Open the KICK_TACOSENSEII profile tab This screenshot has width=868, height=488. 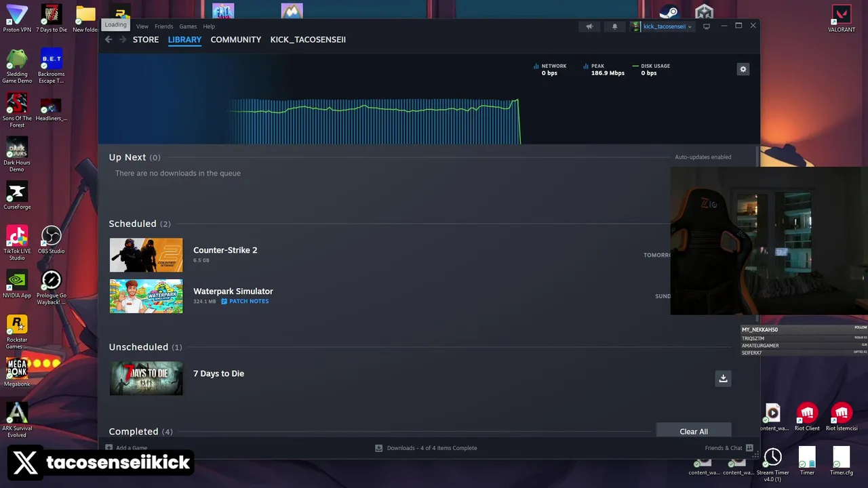tap(308, 39)
